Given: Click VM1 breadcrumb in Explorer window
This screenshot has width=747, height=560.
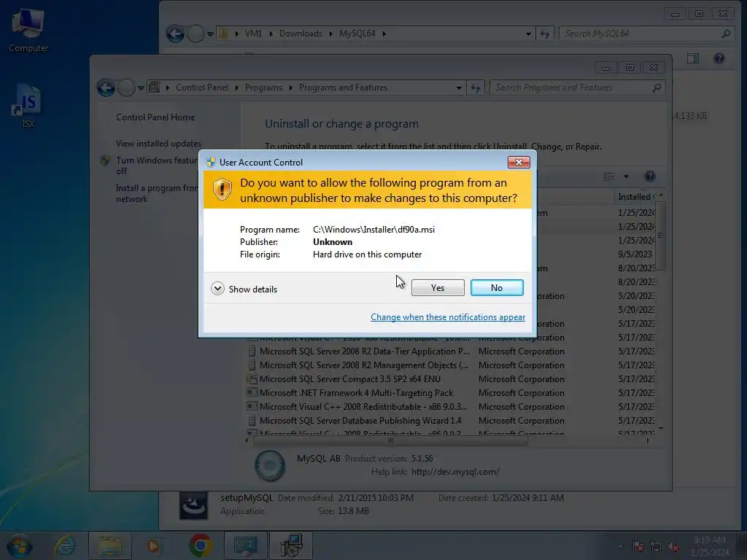Looking at the screenshot, I should [x=253, y=34].
